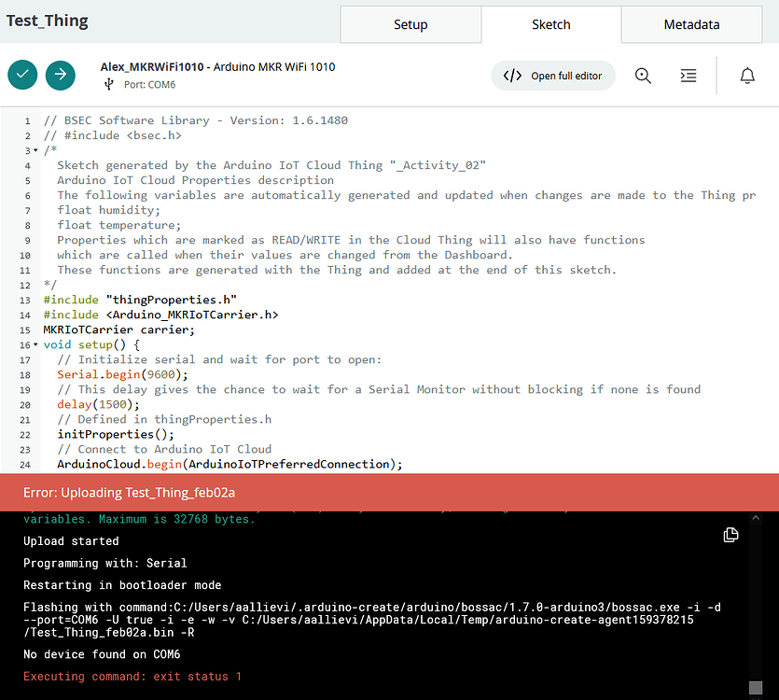Open the search icon in the editor toolbar
Image resolution: width=779 pixels, height=700 pixels.
(x=643, y=76)
